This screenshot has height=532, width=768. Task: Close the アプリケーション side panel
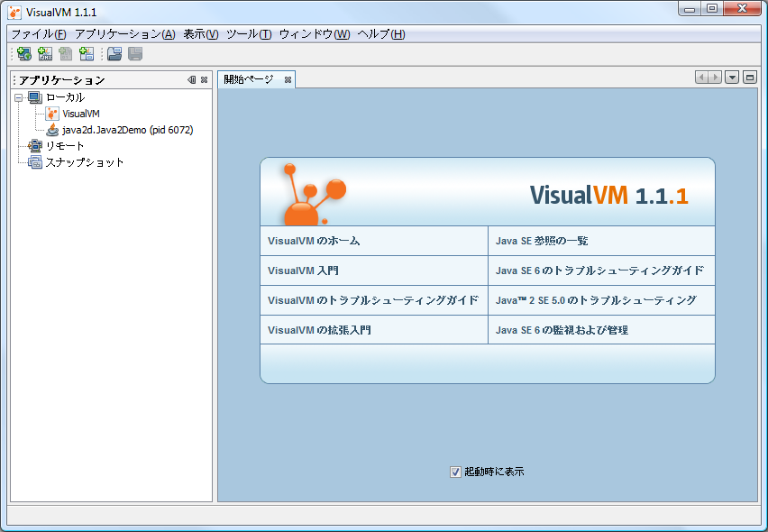pos(205,80)
